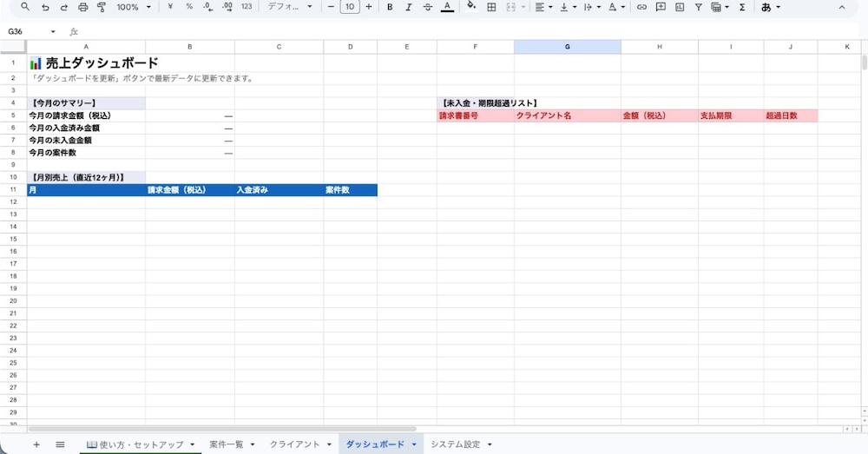Image resolution: width=868 pixels, height=454 pixels.
Task: Insert a chart
Action: coord(680,7)
